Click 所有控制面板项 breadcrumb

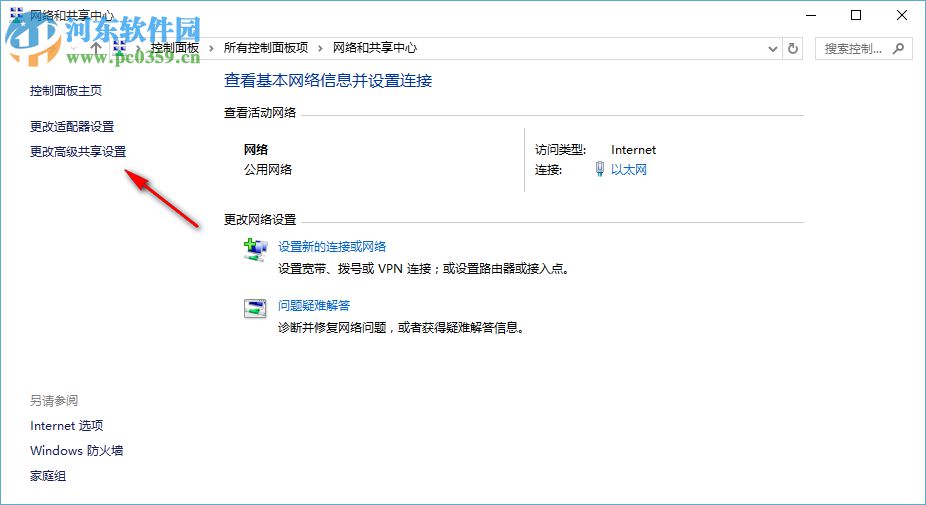(266, 48)
